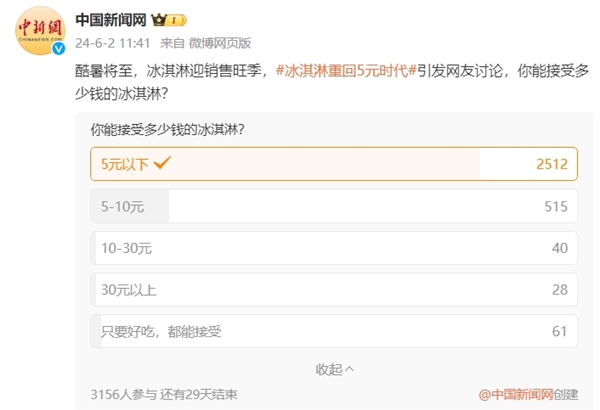Select the 5元以下 poll option
Screen dimensions: 600x410
coord(334,164)
